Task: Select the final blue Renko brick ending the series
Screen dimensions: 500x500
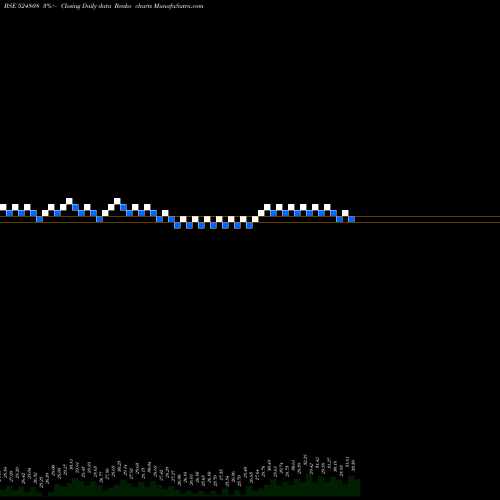Action: [x=351, y=219]
